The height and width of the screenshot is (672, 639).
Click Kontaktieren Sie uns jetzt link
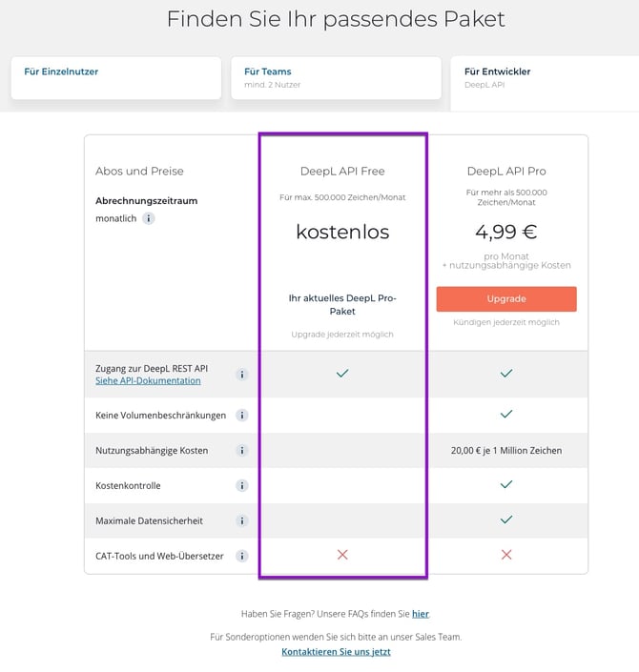click(336, 652)
